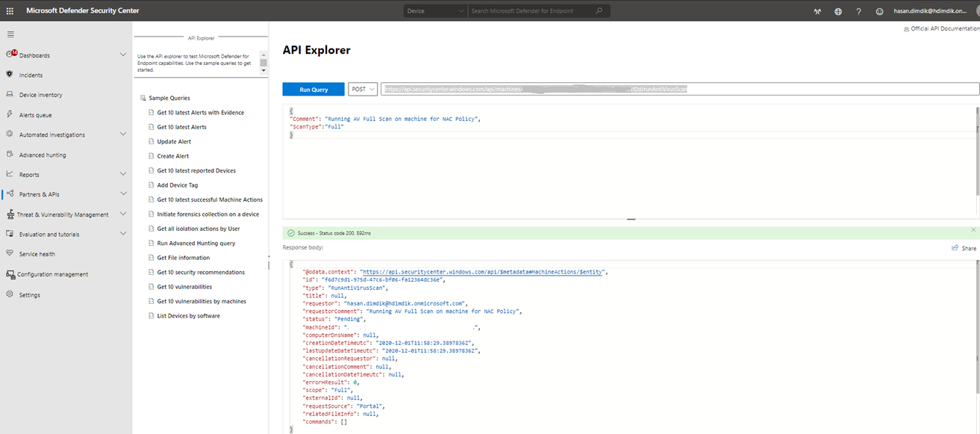Click the "ScanType":"Full" line in request body

(x=316, y=127)
